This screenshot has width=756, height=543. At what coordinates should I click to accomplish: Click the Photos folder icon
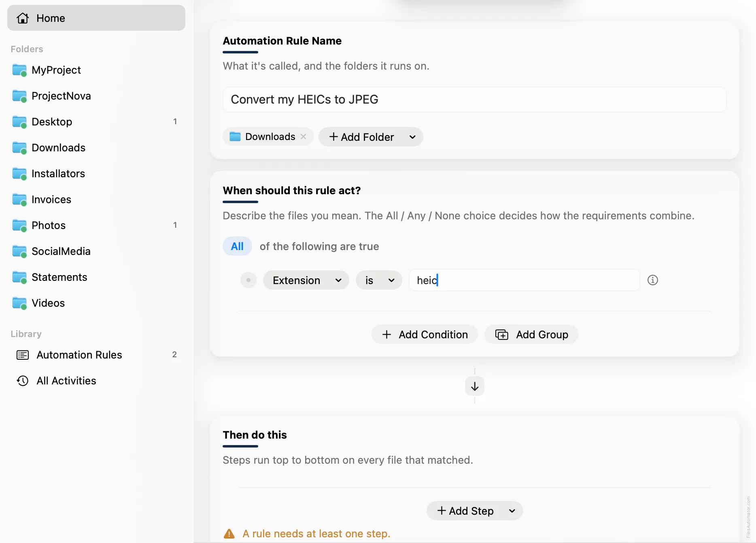click(19, 226)
